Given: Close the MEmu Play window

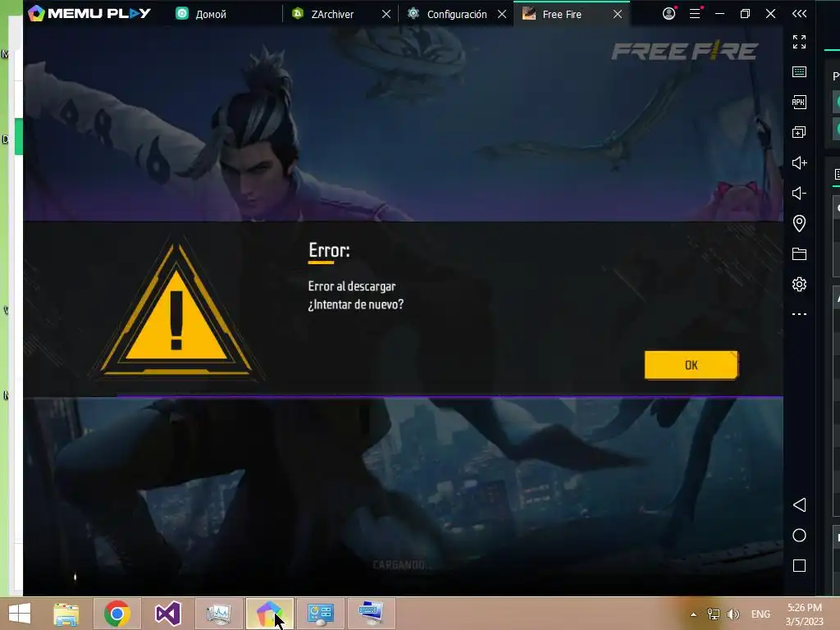Looking at the screenshot, I should coord(770,13).
